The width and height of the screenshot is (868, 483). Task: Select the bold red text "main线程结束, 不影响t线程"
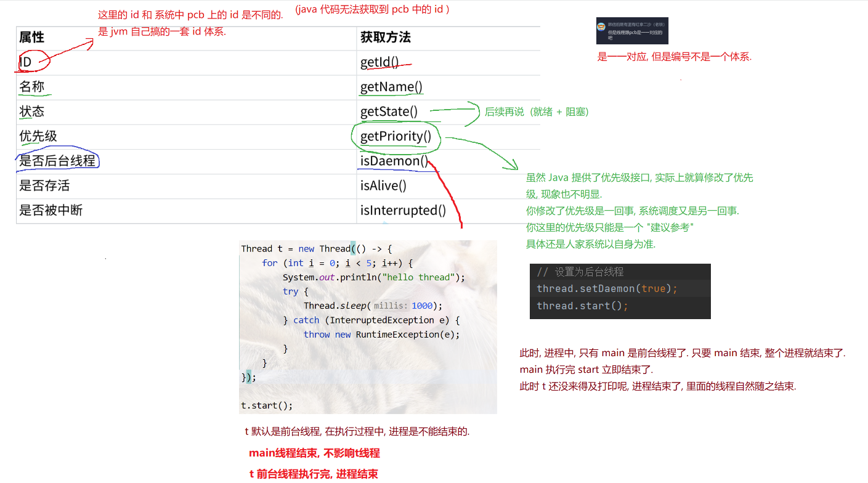click(314, 453)
